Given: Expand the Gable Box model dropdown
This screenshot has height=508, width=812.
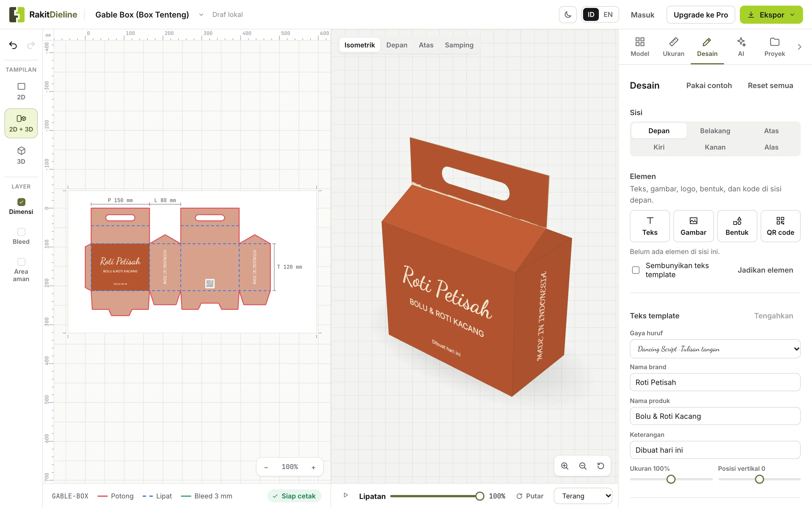Looking at the screenshot, I should [201, 15].
